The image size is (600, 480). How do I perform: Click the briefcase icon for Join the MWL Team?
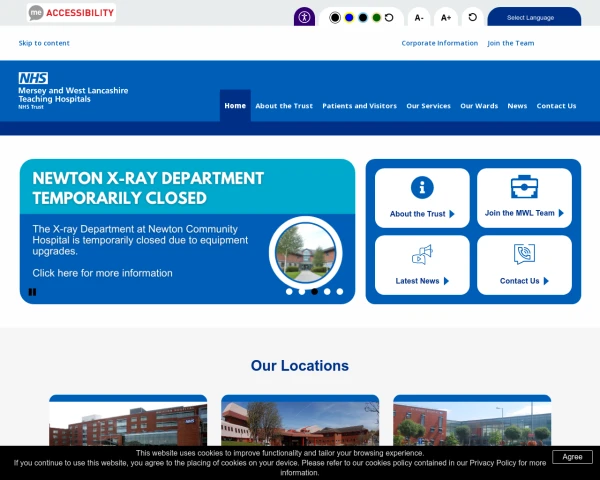pos(524,187)
